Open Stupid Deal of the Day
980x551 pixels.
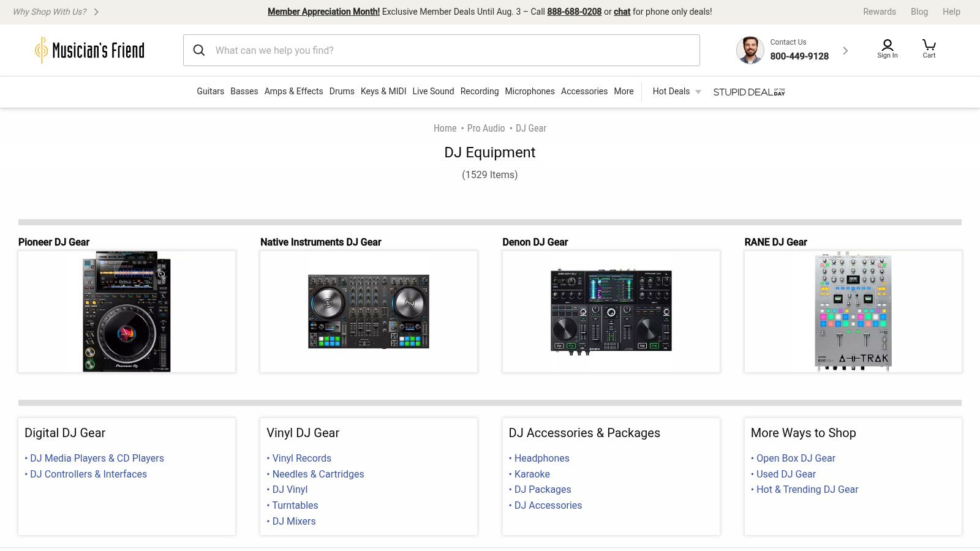tap(748, 92)
